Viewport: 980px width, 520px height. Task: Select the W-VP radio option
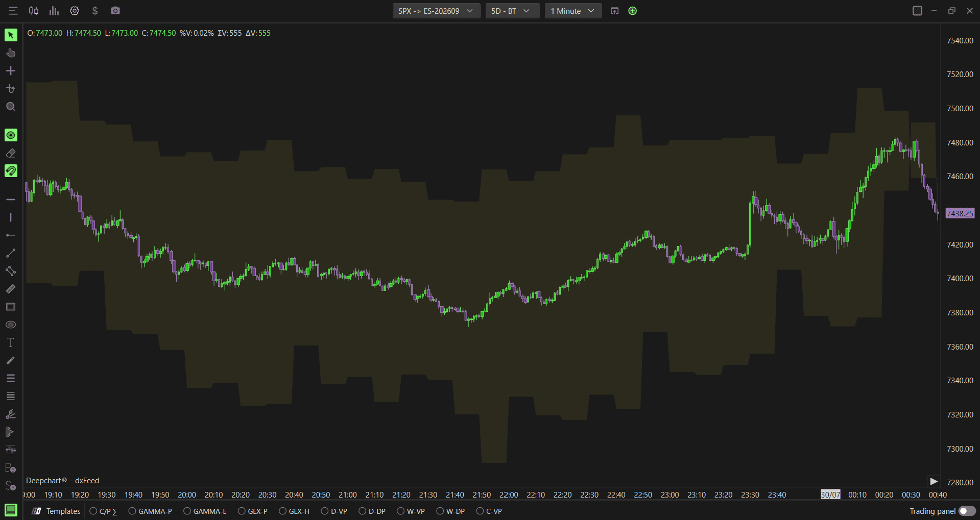point(411,511)
